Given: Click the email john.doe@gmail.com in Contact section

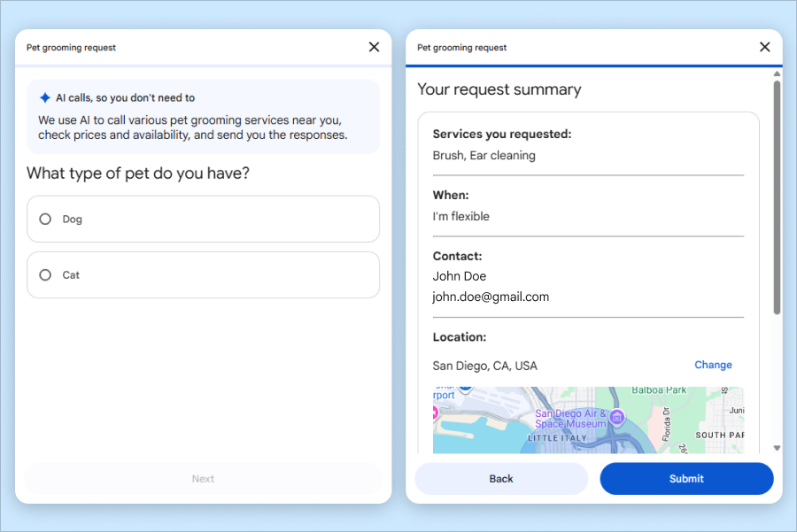Looking at the screenshot, I should pyautogui.click(x=491, y=297).
